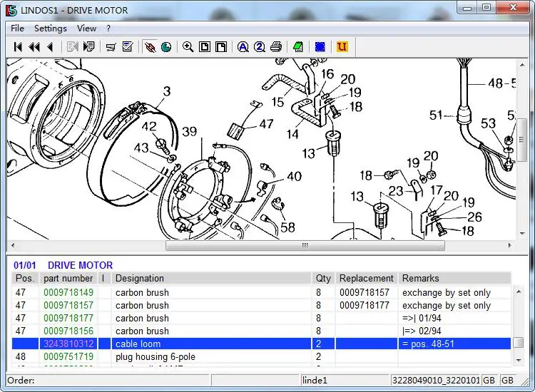
Task: Click callout number 51 in diagram
Action: [x=436, y=115]
